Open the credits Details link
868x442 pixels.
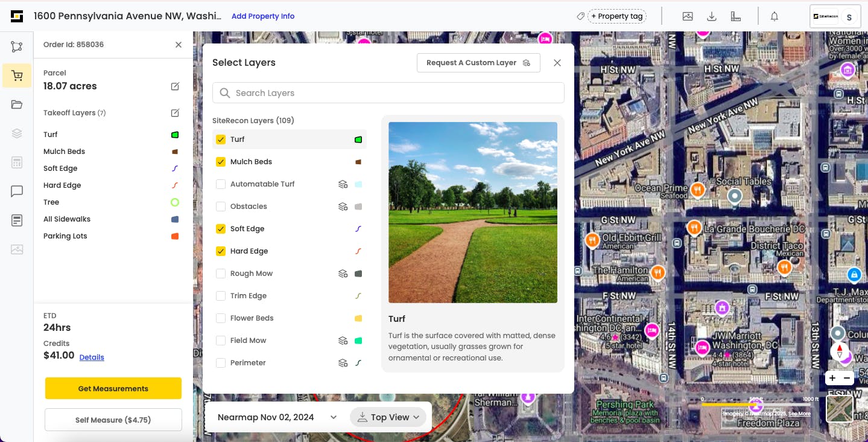pyautogui.click(x=92, y=357)
